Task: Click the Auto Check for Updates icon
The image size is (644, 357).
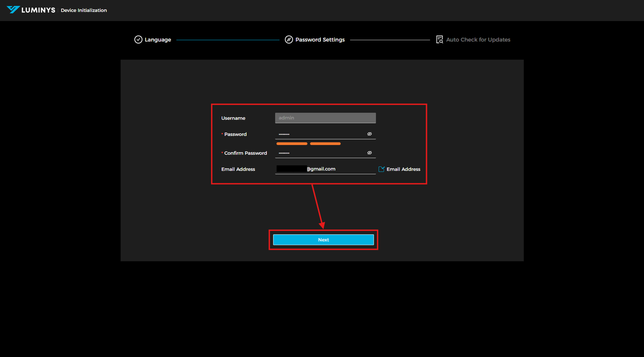Action: pyautogui.click(x=439, y=40)
